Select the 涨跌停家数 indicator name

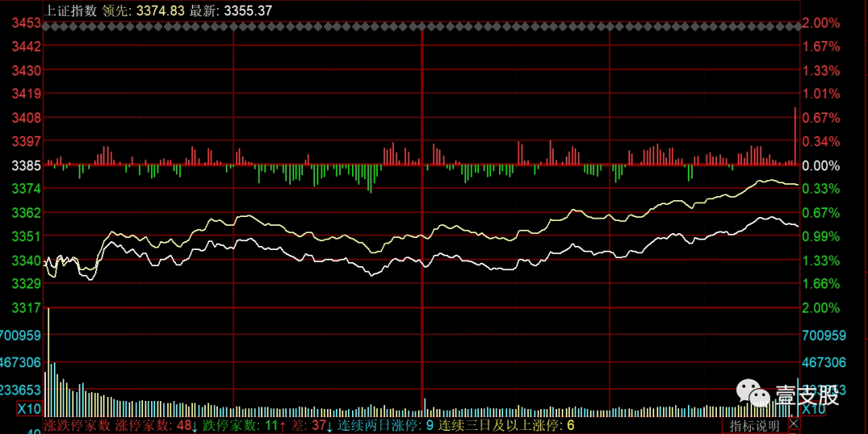click(77, 425)
